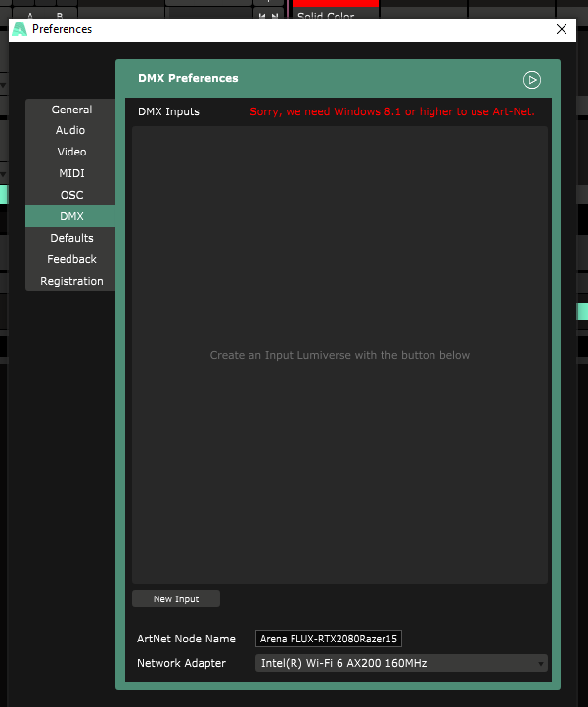Screen dimensions: 588x707
Task: Open the Feedback preferences tab
Action: [71, 259]
